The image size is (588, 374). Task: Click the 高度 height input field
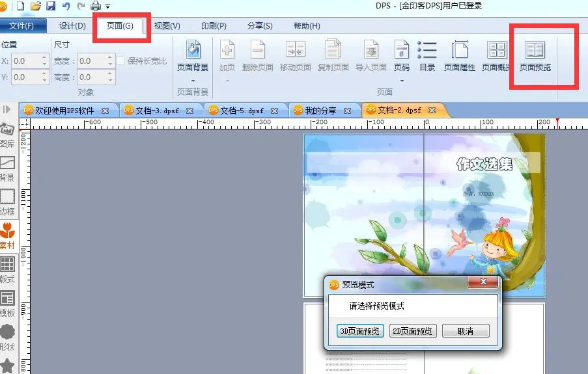pyautogui.click(x=92, y=77)
